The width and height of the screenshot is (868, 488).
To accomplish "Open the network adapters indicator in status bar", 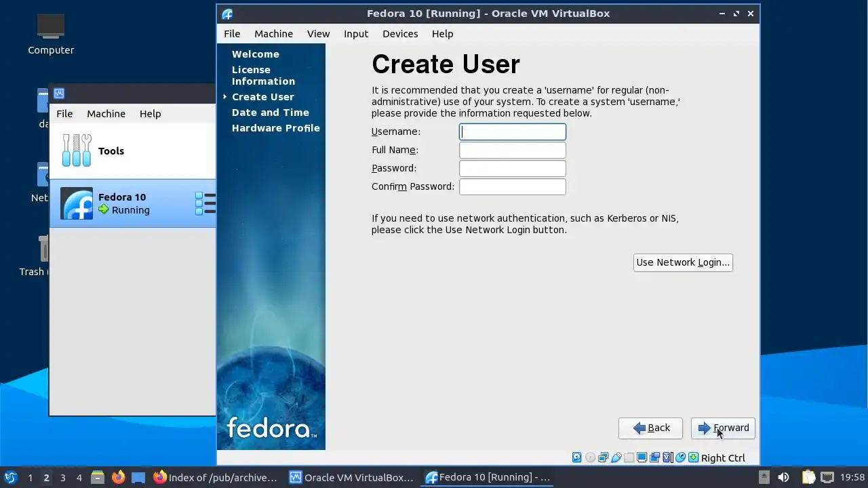I will pos(603,457).
